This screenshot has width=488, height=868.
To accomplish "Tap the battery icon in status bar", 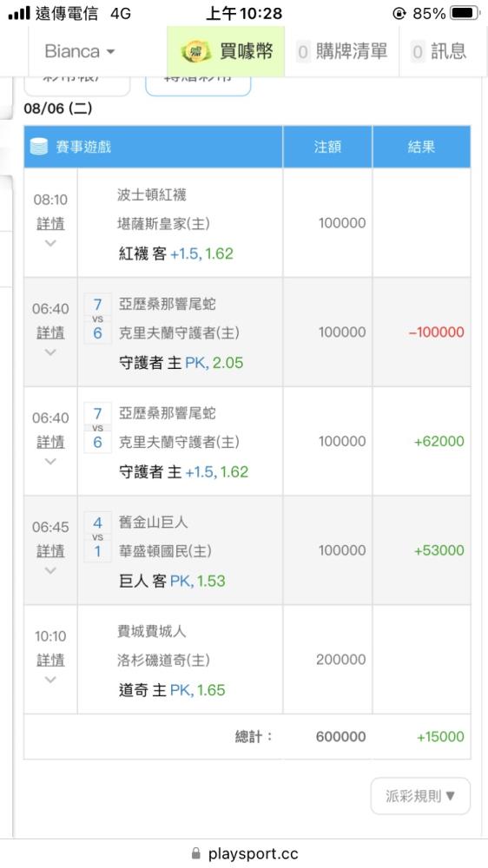I will [x=465, y=13].
